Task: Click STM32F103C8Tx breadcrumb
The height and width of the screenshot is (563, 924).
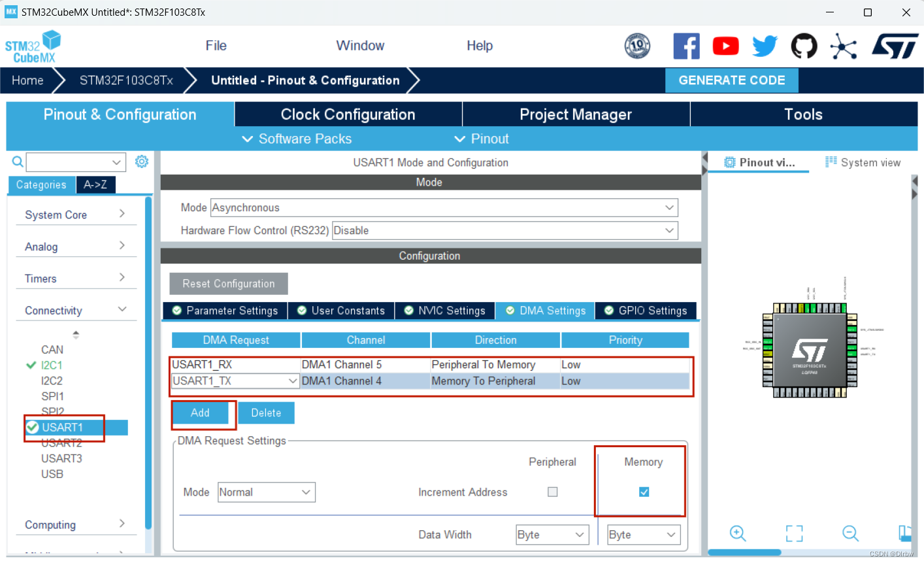Action: click(x=126, y=80)
